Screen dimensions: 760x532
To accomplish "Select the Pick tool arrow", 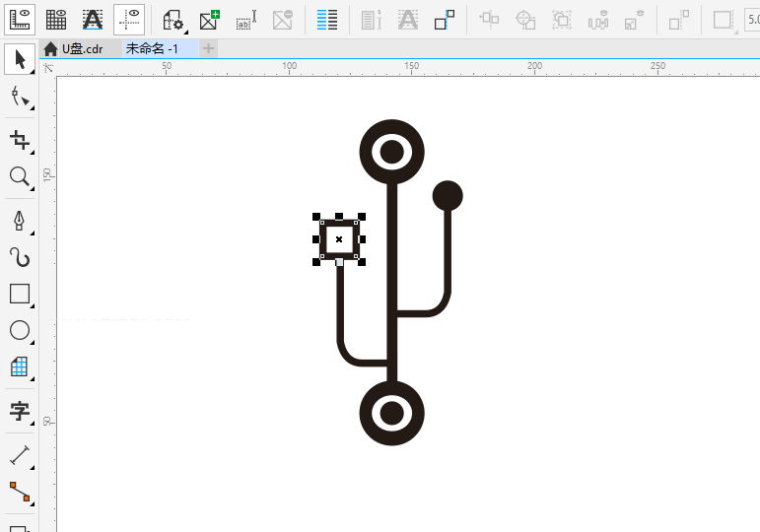I will click(20, 59).
